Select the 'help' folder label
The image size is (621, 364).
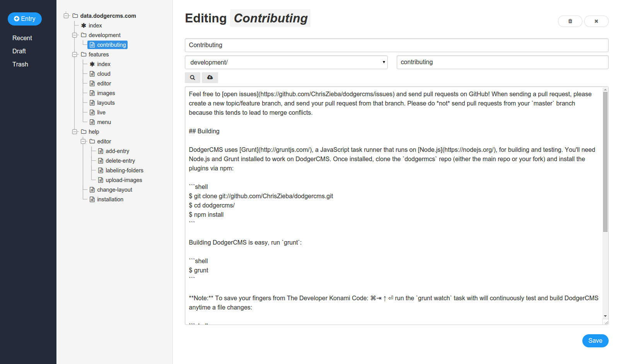pos(94,132)
